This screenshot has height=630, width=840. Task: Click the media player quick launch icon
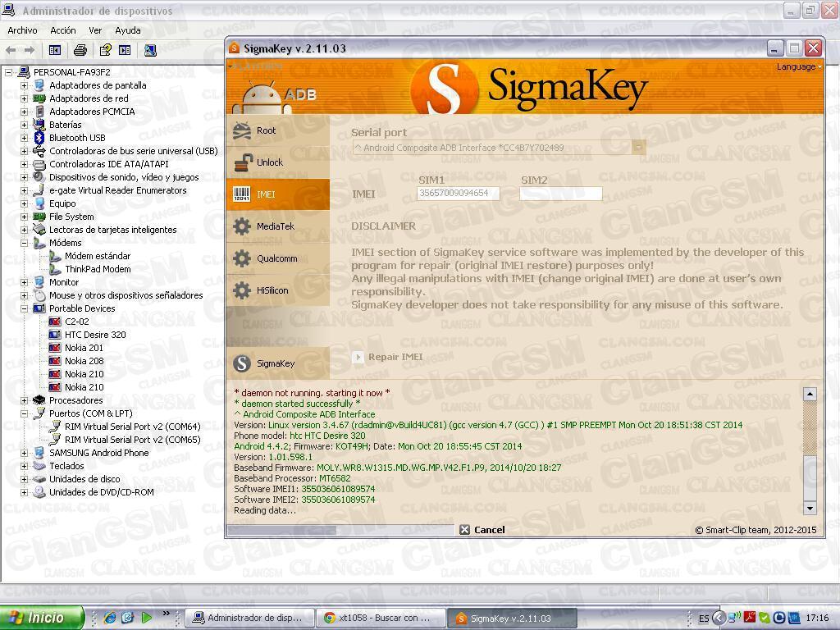(x=146, y=618)
